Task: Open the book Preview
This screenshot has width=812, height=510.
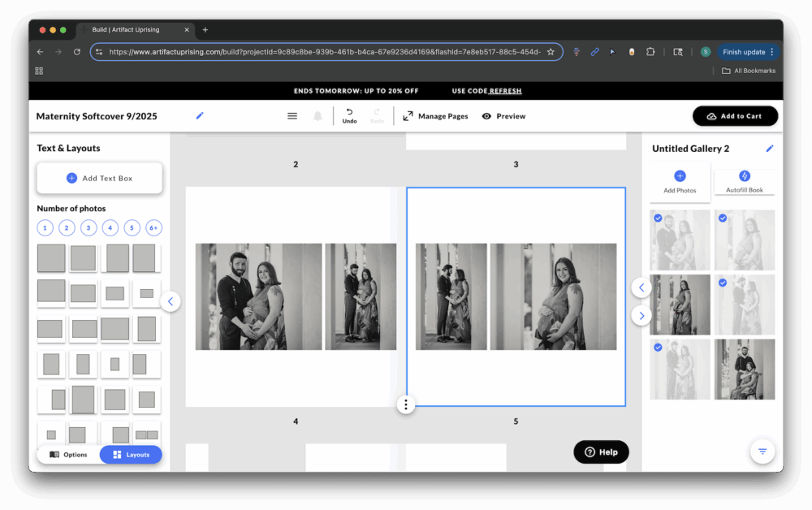Action: pyautogui.click(x=504, y=116)
